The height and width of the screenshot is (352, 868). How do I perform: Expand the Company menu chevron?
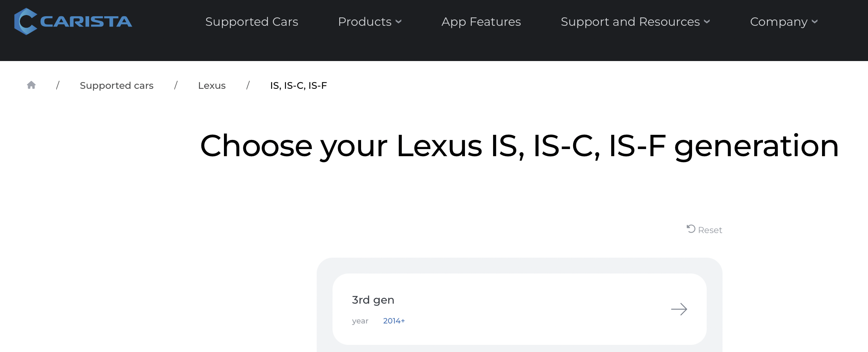(x=815, y=22)
